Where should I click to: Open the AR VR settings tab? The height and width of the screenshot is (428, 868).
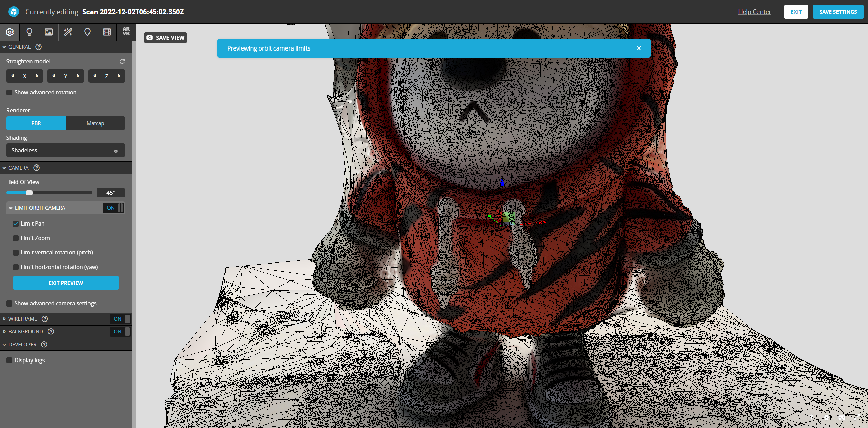pos(126,32)
